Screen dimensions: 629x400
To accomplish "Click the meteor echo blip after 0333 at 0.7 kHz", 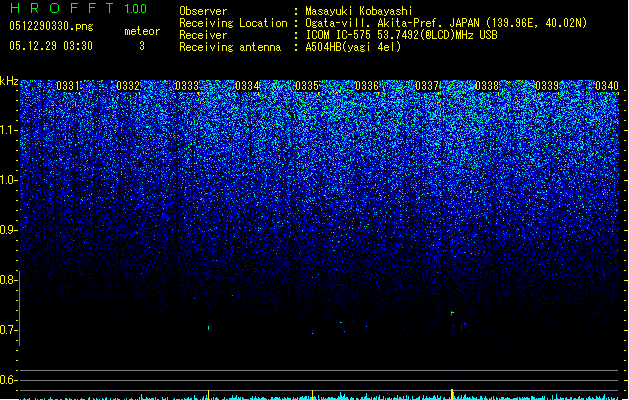I will click(x=209, y=327).
